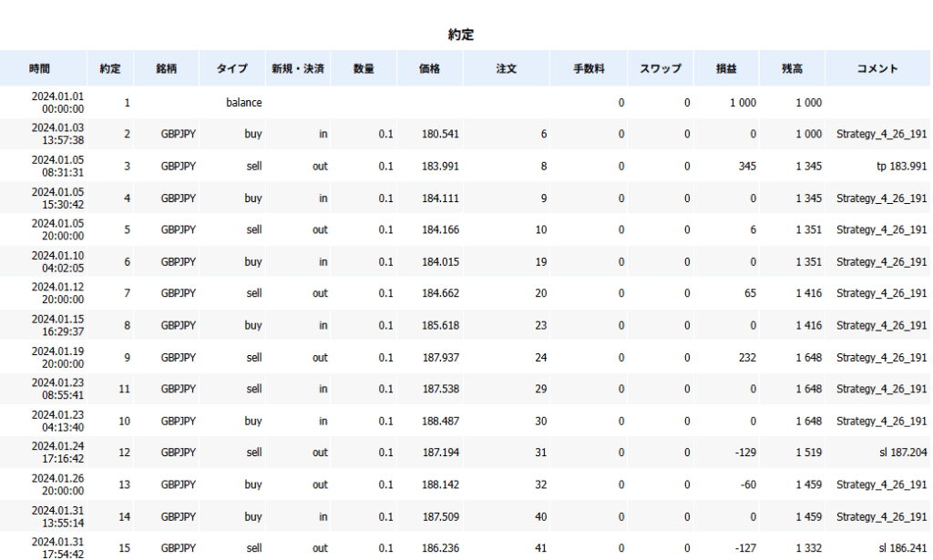Viewport: 933px width, 560px height.
Task: Click the 価格 column header
Action: (x=429, y=69)
